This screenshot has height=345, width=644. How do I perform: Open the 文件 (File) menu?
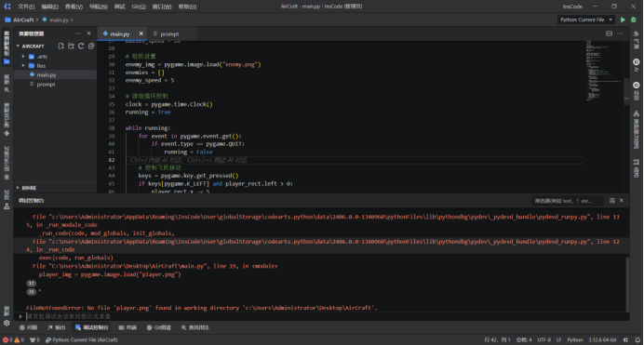(26, 7)
